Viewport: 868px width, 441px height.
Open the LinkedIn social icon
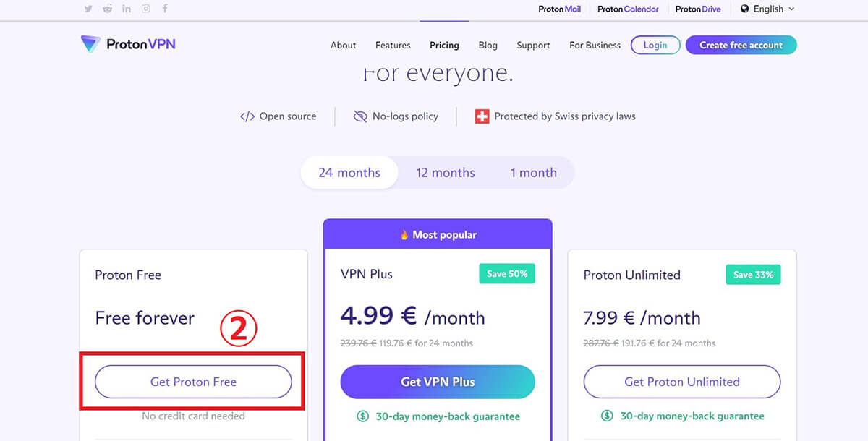coord(127,9)
